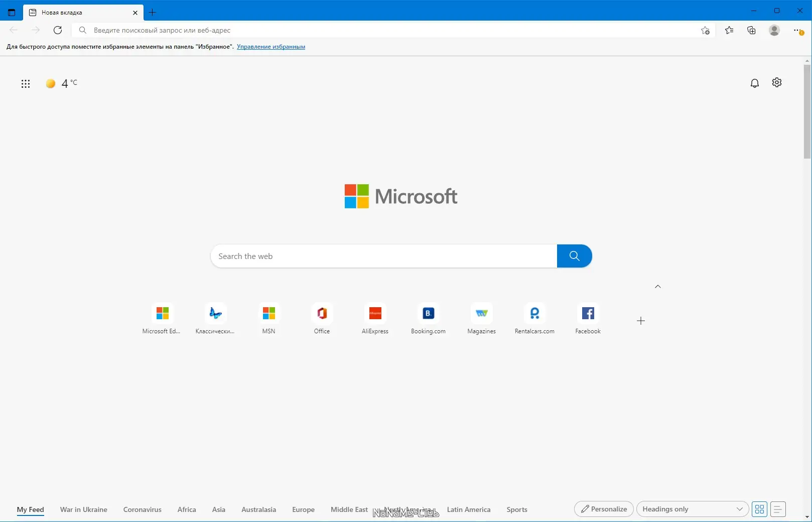Open the notifications bell

[754, 83]
